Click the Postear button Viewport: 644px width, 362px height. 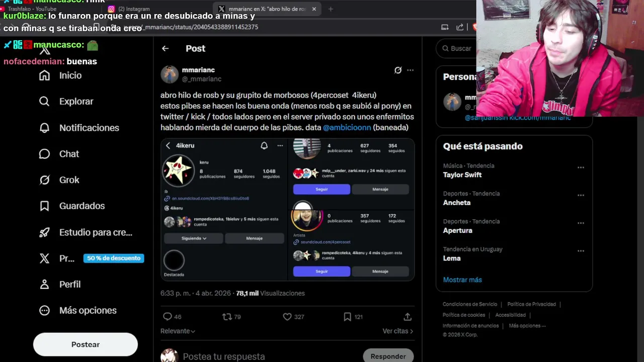click(86, 344)
